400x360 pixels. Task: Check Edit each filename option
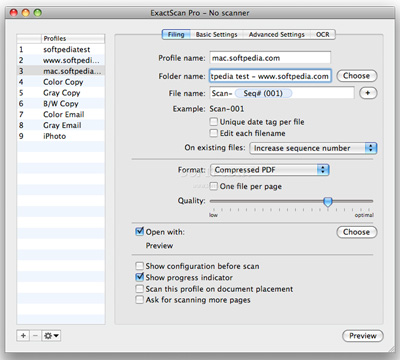click(214, 133)
